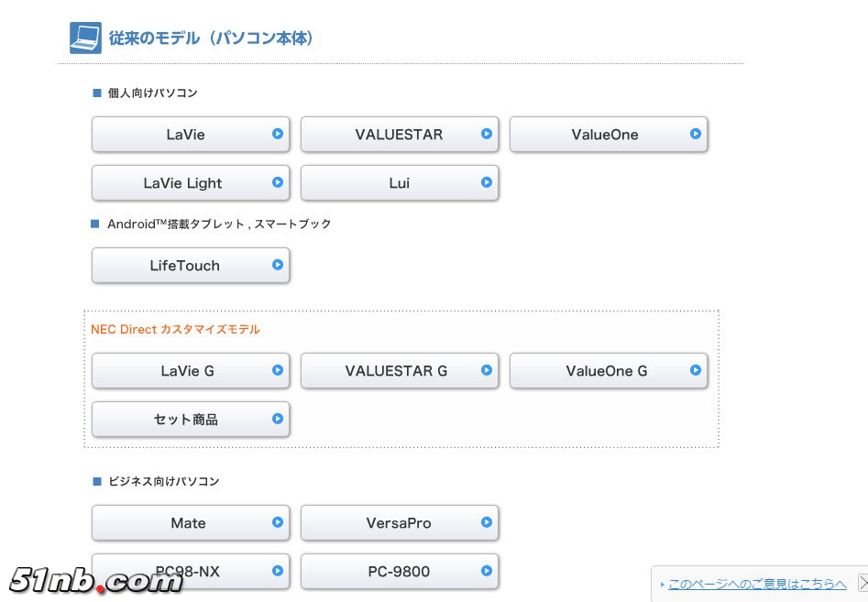This screenshot has height=602, width=868.
Task: Click the arrow icon on LifeTouch button
Action: click(x=278, y=265)
